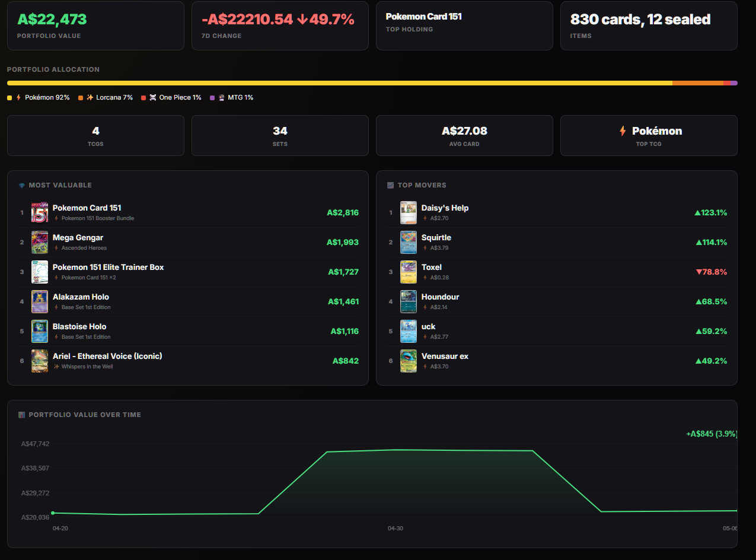Select the 830 cards, 12 sealed Items card
This screenshot has height=560, width=756.
pyautogui.click(x=649, y=26)
